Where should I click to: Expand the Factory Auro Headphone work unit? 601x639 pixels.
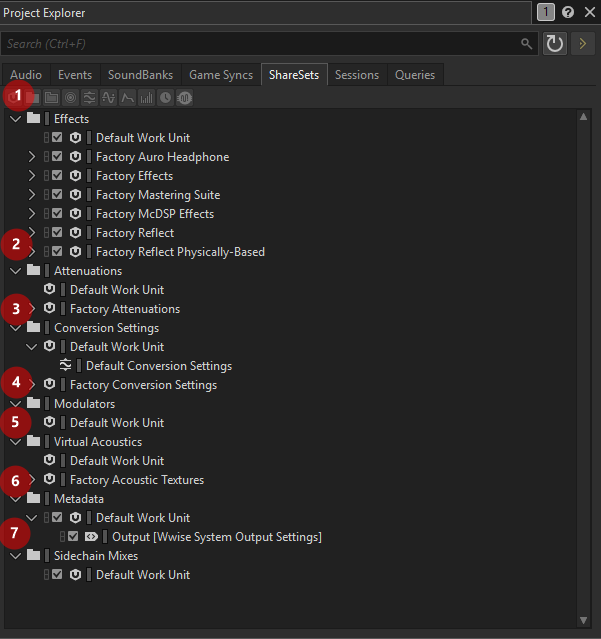[x=31, y=156]
